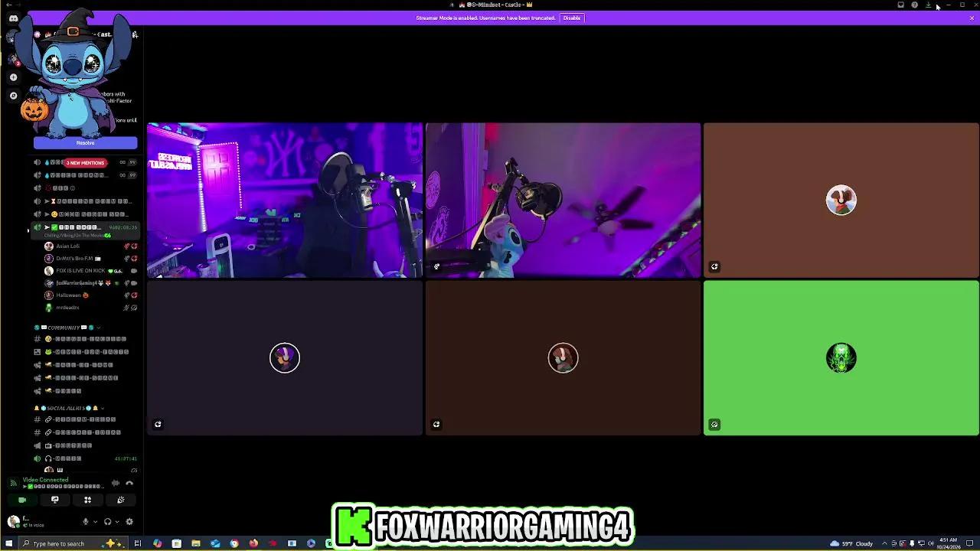Open the headphones voice channel with 41:27:41 timer
The image size is (980, 551).
coord(86,458)
